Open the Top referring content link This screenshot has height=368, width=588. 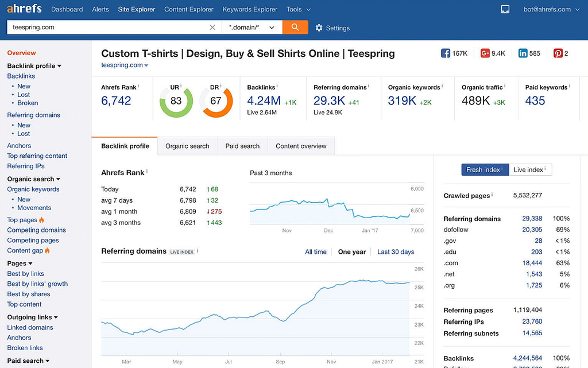click(x=37, y=156)
